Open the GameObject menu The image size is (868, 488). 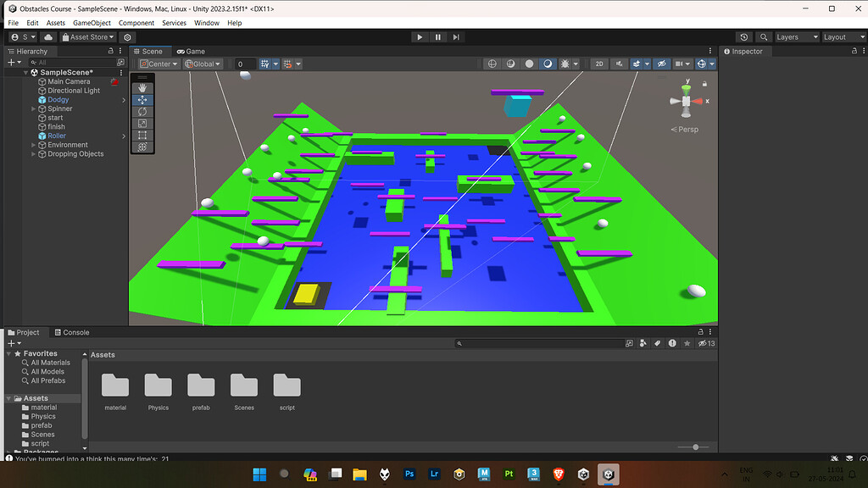92,23
